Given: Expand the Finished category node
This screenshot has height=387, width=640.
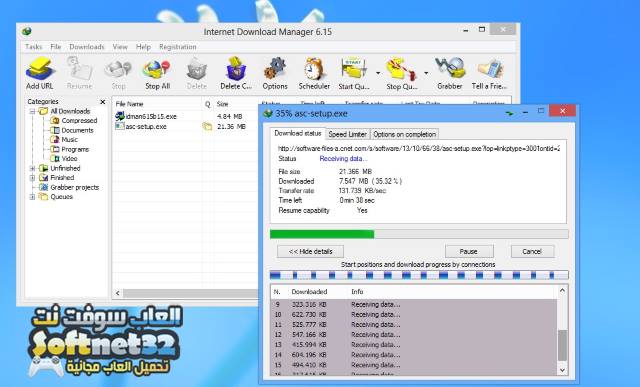Looking at the screenshot, I should [32, 178].
